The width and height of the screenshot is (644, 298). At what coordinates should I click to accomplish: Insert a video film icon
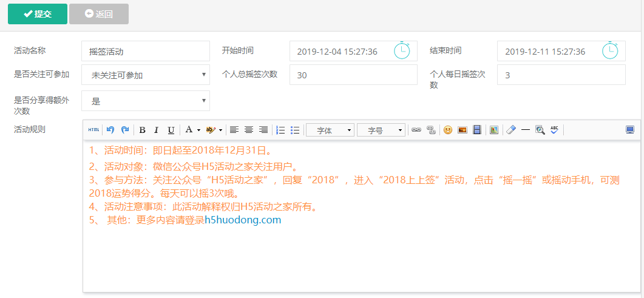coord(476,130)
